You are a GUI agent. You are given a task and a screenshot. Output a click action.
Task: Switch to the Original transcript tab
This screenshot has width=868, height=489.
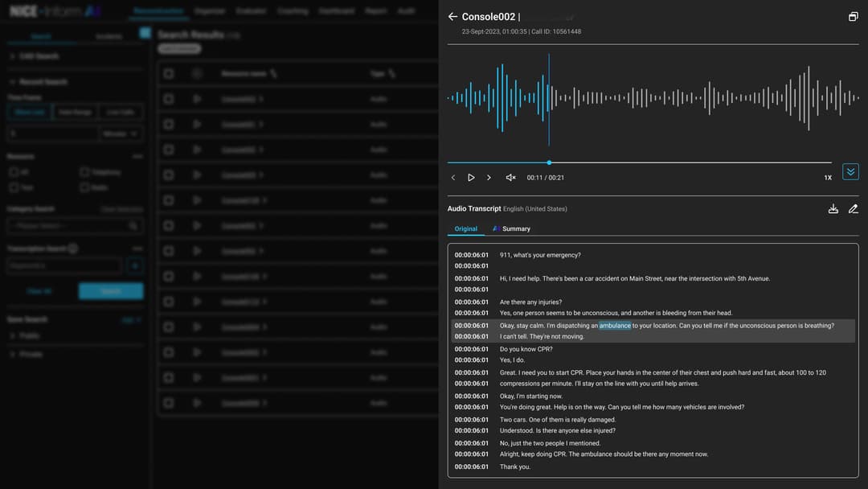click(x=465, y=228)
